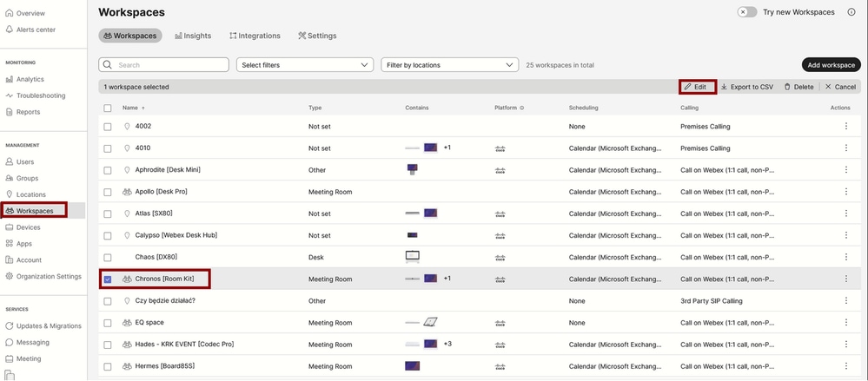This screenshot has height=381, width=868.
Task: Select the 4010 workspace checkbox
Action: 108,148
